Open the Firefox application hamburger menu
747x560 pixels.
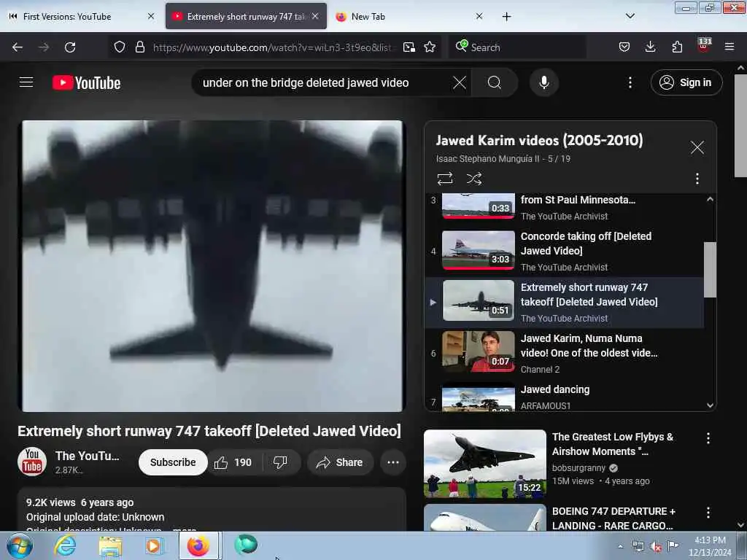pyautogui.click(x=729, y=47)
